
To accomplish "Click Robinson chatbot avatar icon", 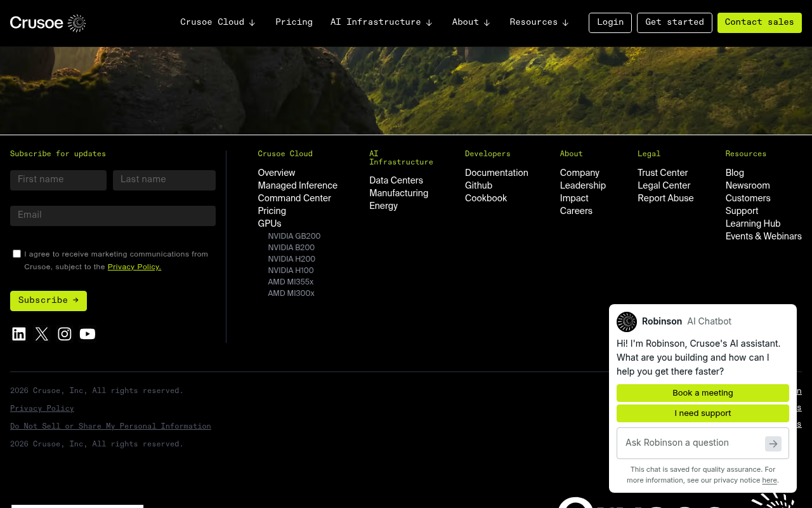I will (627, 322).
